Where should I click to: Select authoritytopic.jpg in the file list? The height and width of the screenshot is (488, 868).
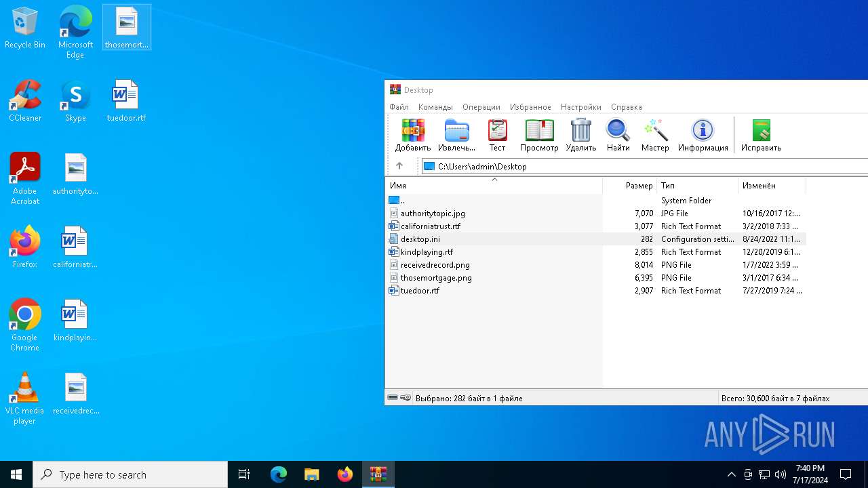tap(595, 213)
